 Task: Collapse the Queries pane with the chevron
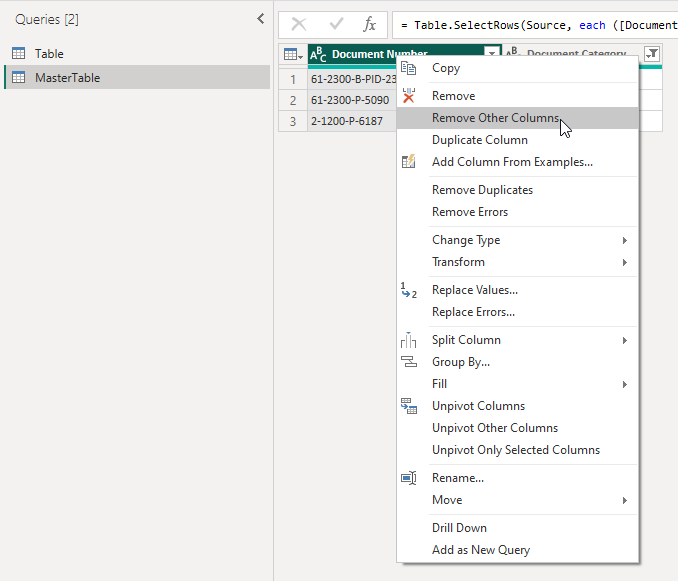coord(260,19)
